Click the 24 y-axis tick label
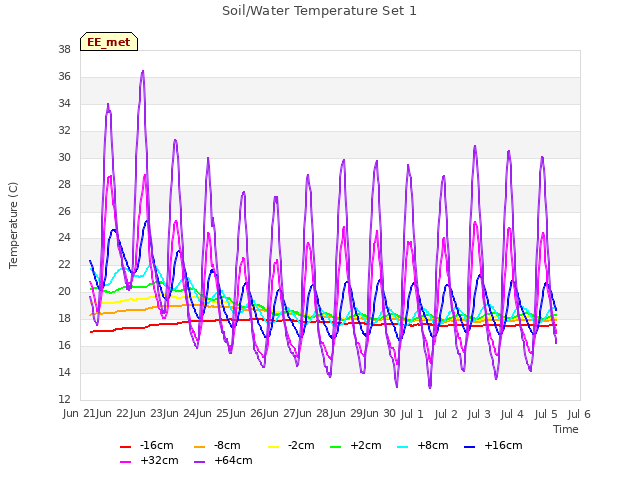The height and width of the screenshot is (480, 640). [x=64, y=238]
